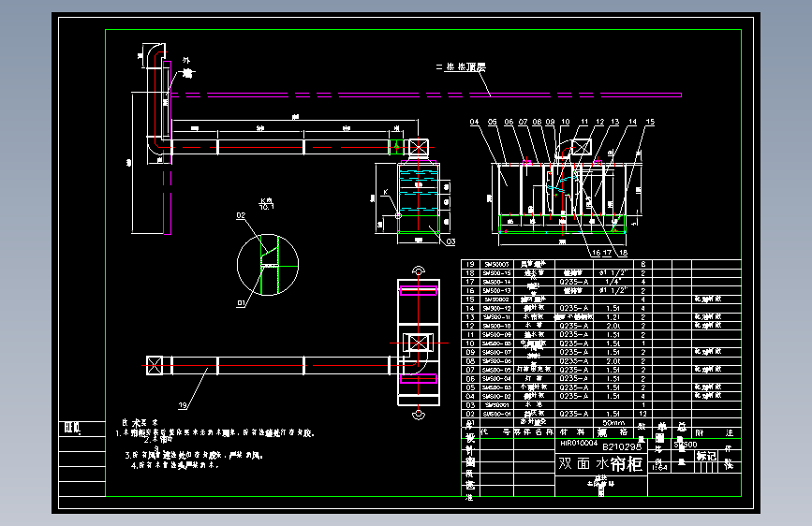Click the code HIR010004 in title block
This screenshot has height=526, width=812.
(x=579, y=443)
